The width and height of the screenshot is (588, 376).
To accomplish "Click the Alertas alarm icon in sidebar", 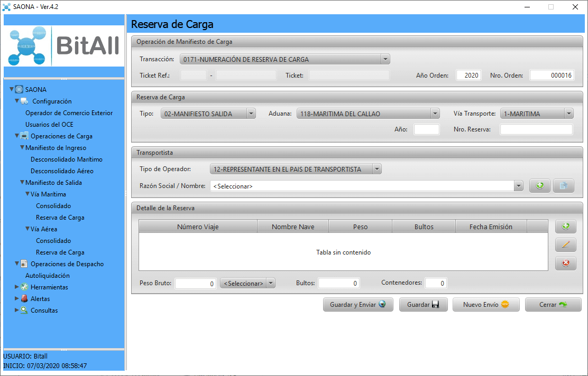I will coord(24,299).
